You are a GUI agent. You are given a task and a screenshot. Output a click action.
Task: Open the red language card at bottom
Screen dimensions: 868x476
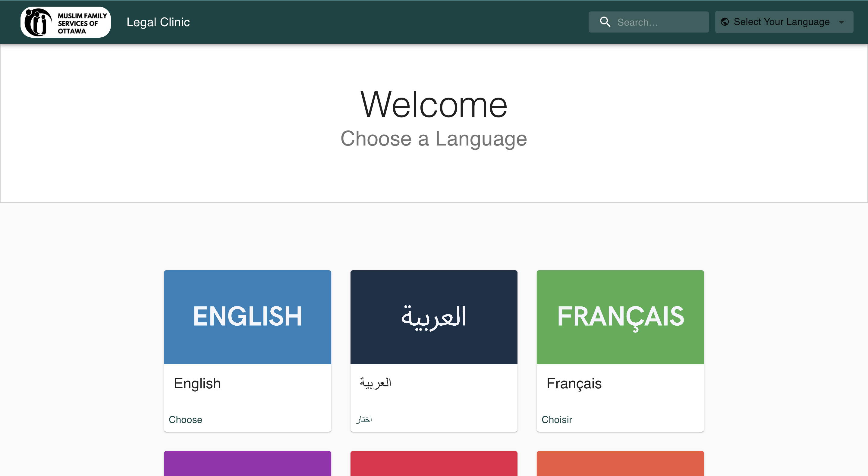tap(434, 464)
